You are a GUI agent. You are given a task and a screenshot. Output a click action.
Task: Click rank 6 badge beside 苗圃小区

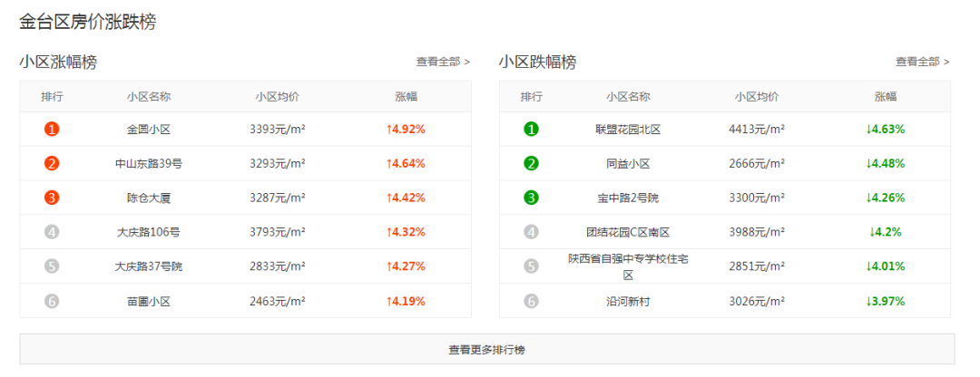(52, 301)
